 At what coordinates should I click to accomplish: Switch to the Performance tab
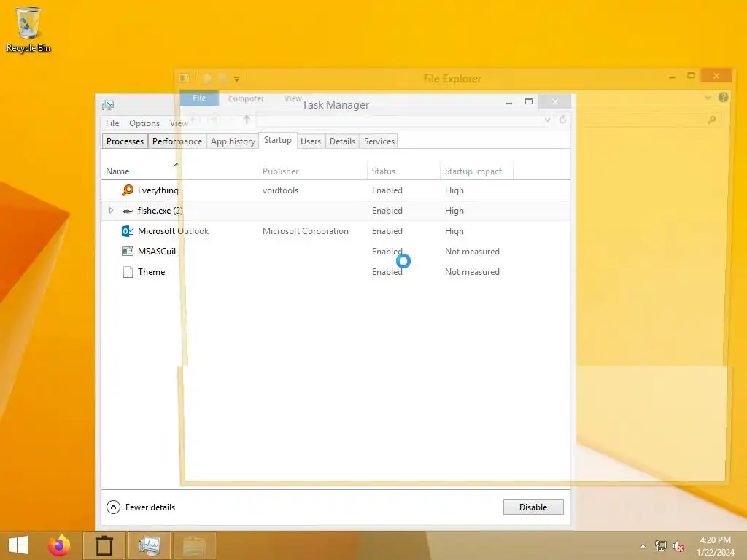pyautogui.click(x=177, y=141)
